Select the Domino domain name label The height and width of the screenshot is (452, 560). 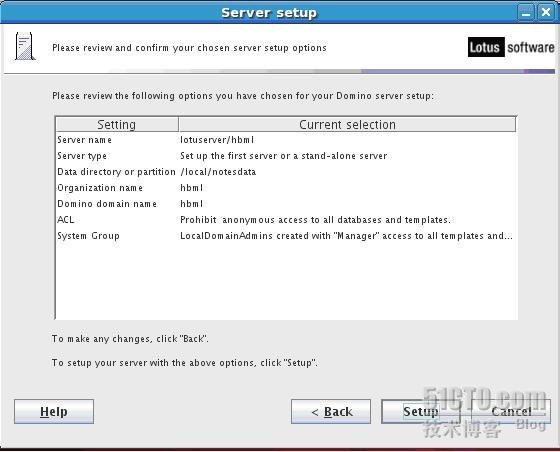[107, 204]
